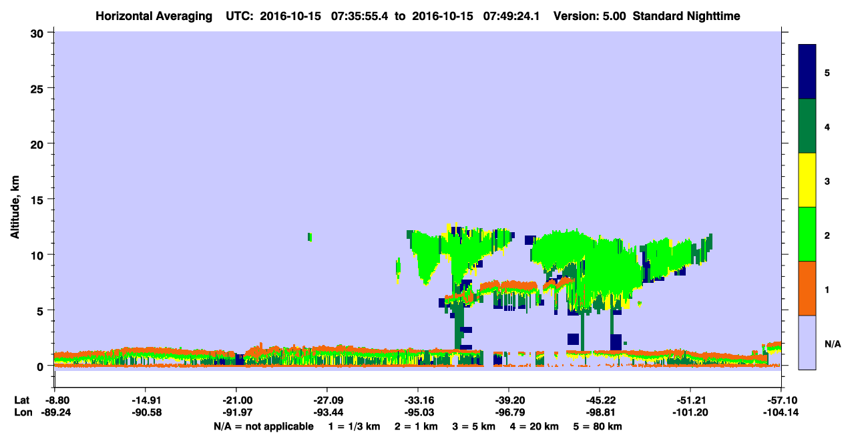Screen dimensions: 868x445
Task: Click the longitude value '-96.79'
Action: pos(509,412)
